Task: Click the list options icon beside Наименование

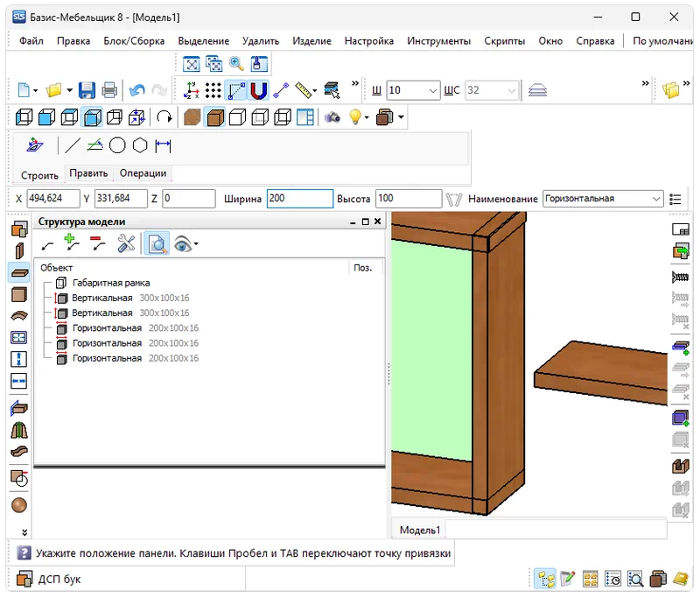Action: tap(675, 199)
